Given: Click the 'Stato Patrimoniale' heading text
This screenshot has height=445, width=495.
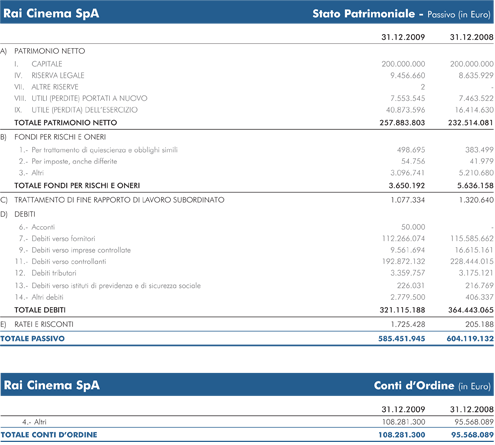Looking at the screenshot, I should tap(363, 14).
